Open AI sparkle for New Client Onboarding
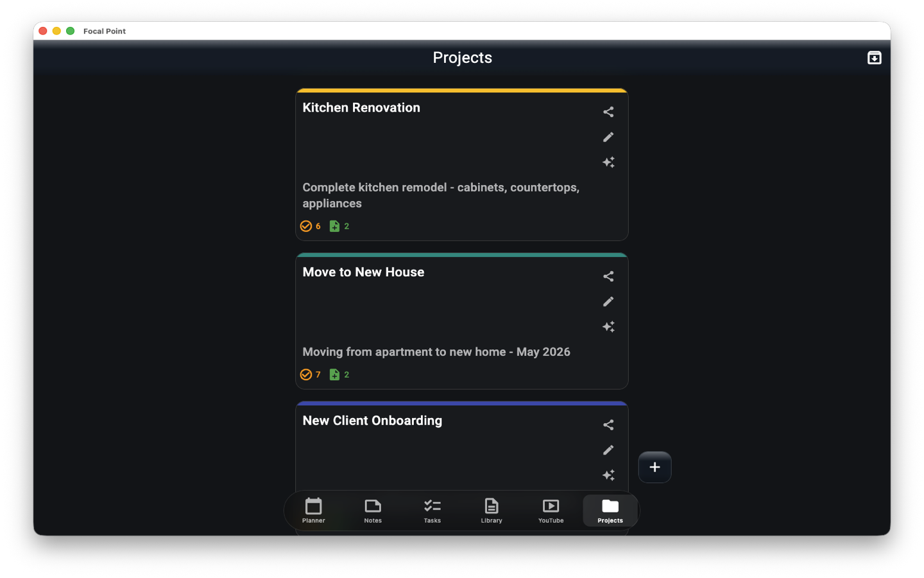The image size is (924, 578). (608, 475)
